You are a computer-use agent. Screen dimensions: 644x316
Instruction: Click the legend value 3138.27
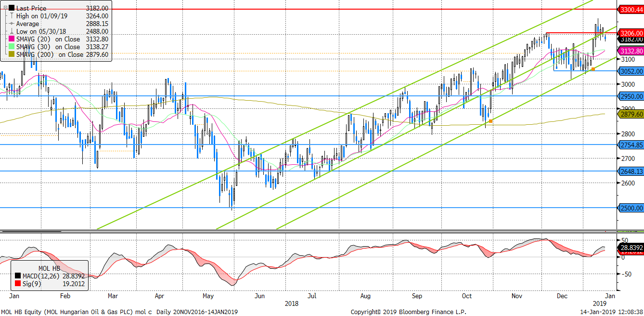tap(97, 47)
